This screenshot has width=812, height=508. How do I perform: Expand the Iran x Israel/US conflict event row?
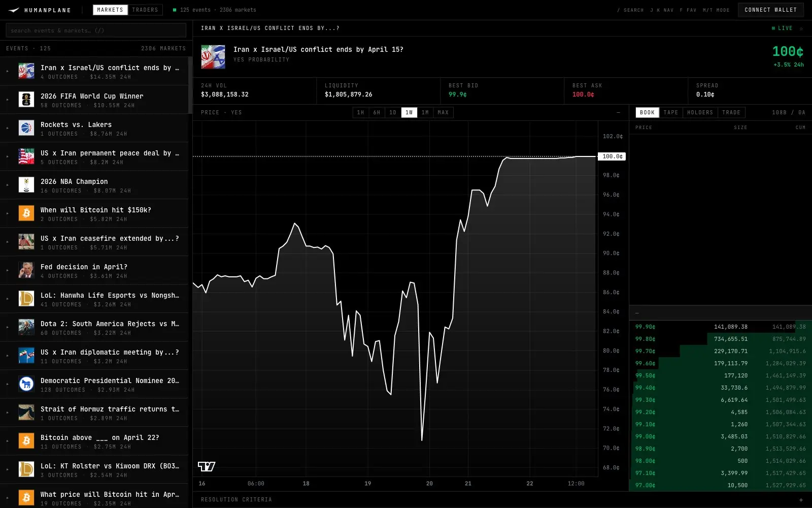[x=8, y=71]
